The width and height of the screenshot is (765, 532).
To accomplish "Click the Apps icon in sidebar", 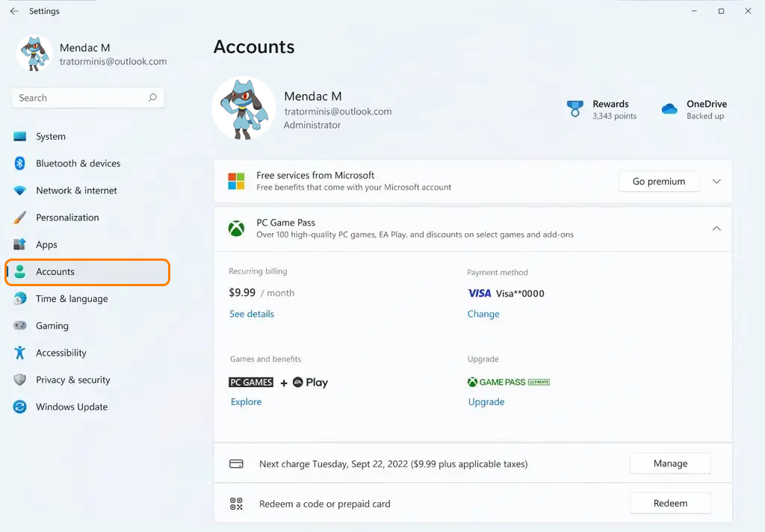I will click(19, 244).
